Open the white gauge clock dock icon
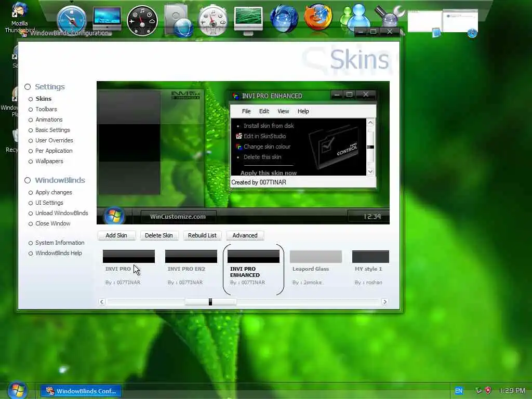532x399 pixels. (x=212, y=20)
